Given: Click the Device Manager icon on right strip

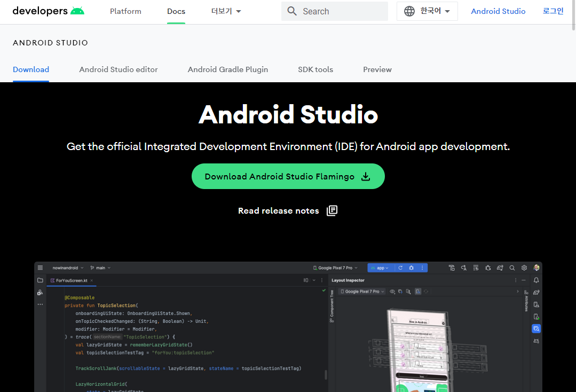Looking at the screenshot, I should pos(536,304).
